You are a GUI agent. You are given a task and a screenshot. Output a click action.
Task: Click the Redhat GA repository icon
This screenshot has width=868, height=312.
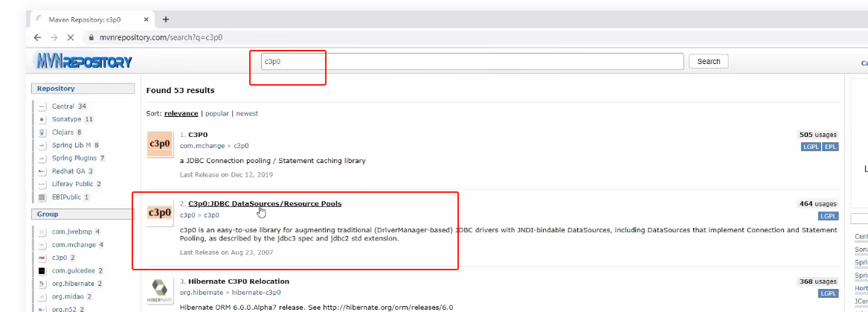tap(42, 171)
